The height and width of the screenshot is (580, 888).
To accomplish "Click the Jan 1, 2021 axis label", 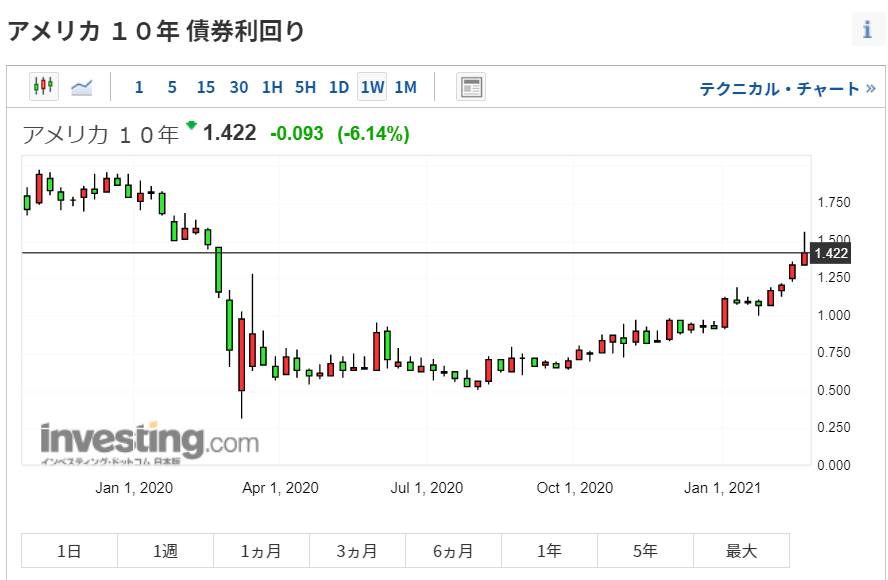I will pos(722,488).
